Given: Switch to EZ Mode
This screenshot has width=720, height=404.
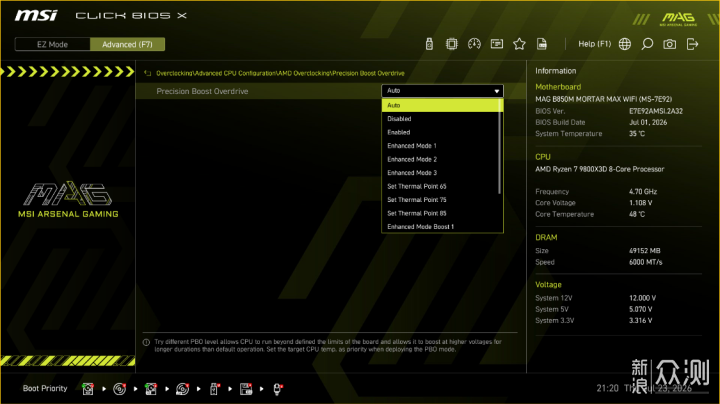Looking at the screenshot, I should point(52,45).
